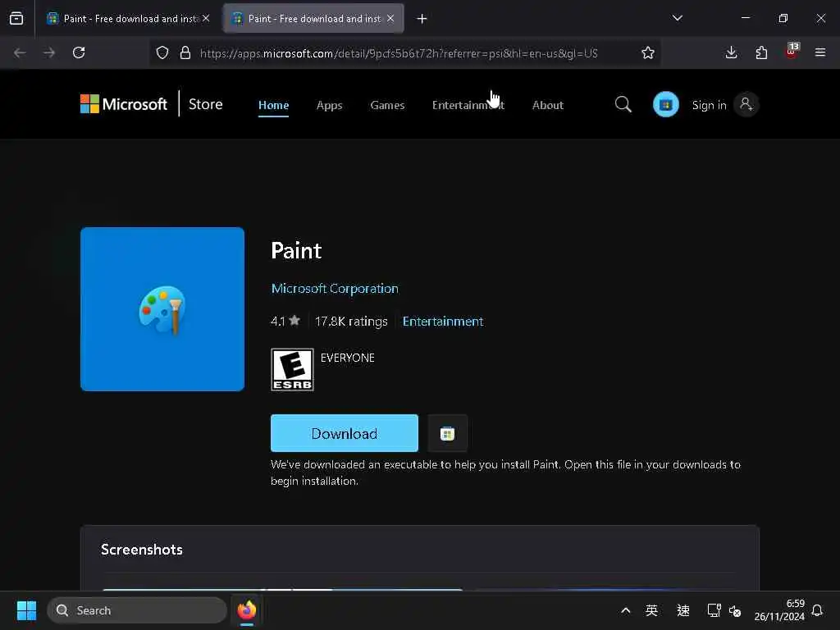840x630 pixels.
Task: Show hidden system tray icons
Action: (625, 610)
